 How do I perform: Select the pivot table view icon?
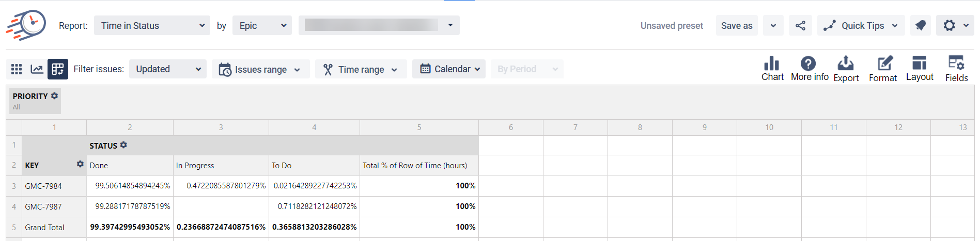tap(58, 69)
